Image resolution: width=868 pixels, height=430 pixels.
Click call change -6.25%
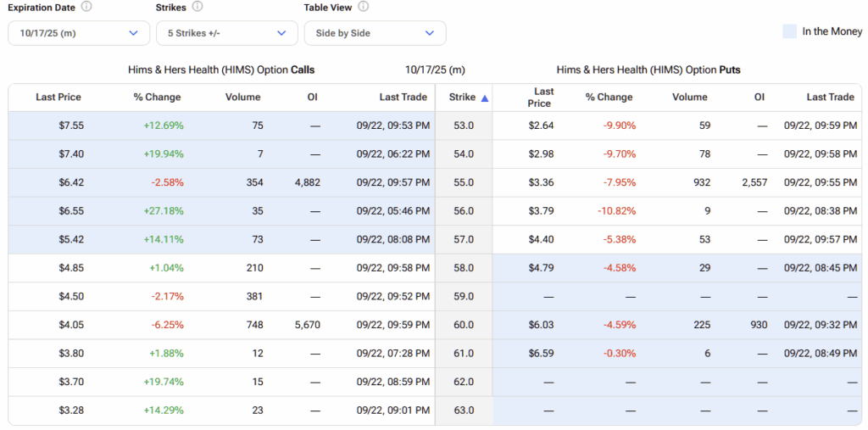[168, 326]
